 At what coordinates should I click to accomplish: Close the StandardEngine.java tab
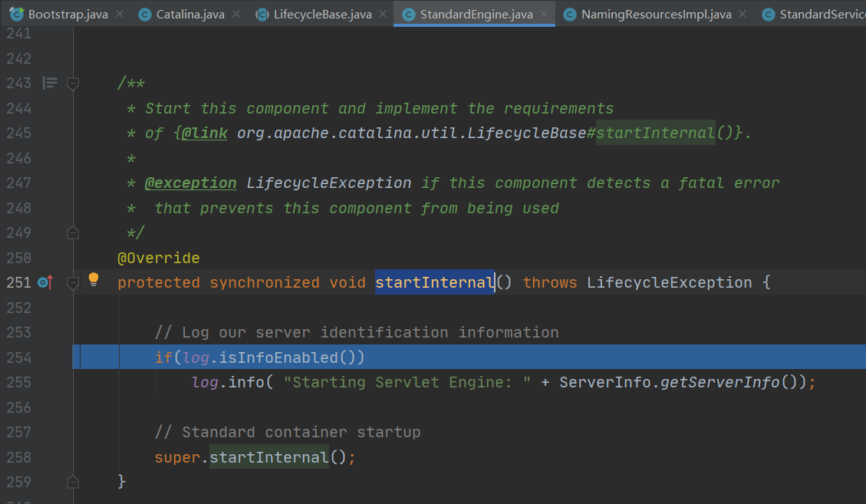coord(544,15)
